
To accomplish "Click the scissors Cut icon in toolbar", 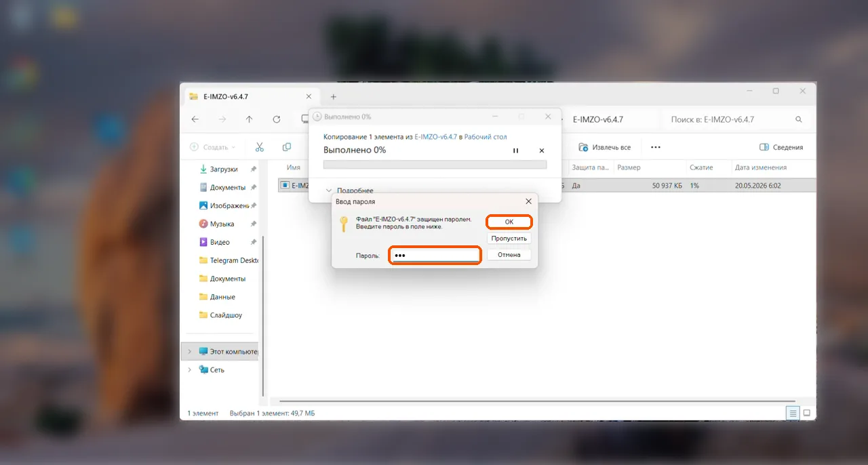I will [260, 147].
